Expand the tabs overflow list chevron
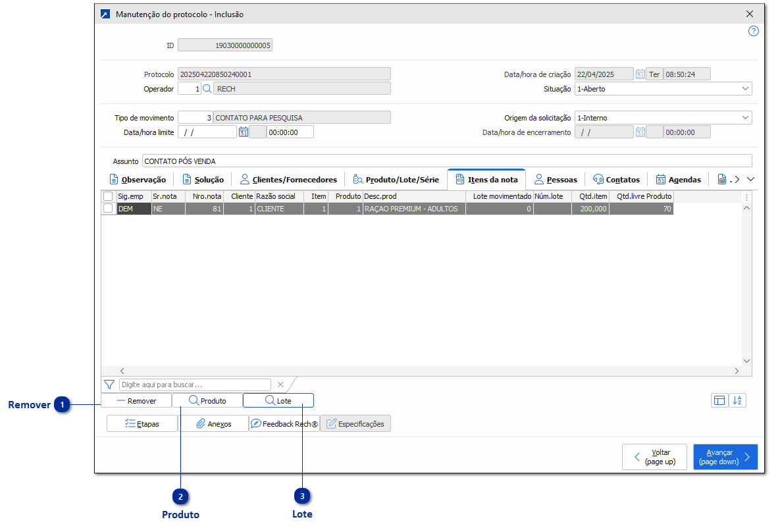780x532 pixels. 750,179
